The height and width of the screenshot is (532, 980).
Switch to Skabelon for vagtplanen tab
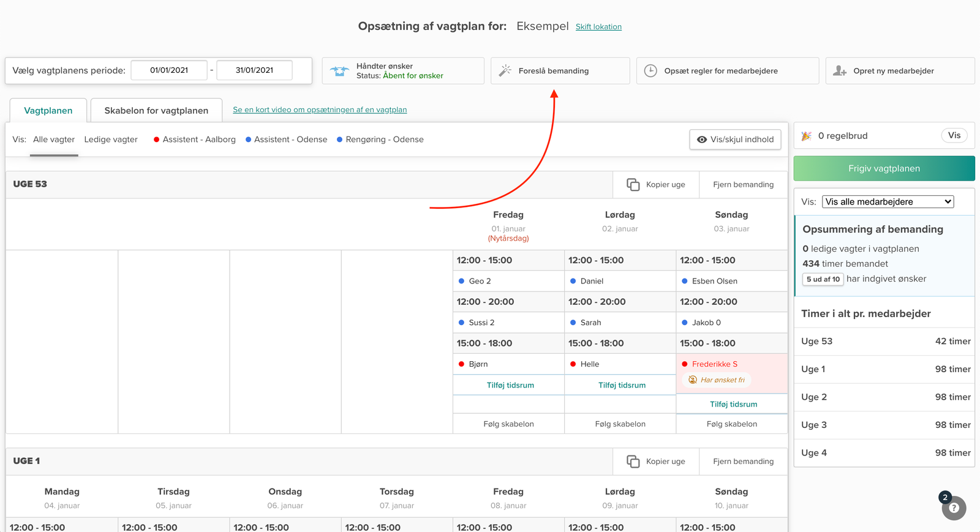tap(156, 111)
